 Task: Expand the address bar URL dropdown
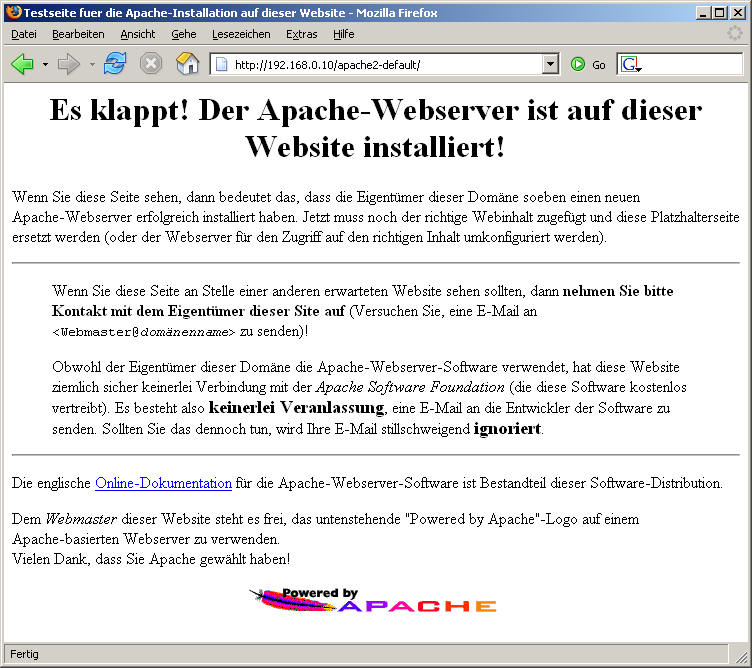(549, 64)
